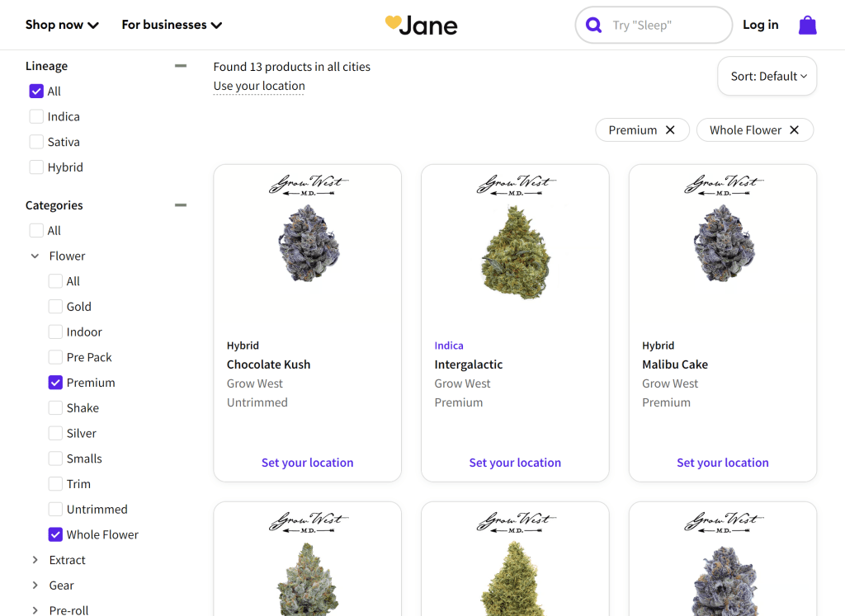Screen dimensions: 845x616
Task: Open the Chocolate Kush product image
Action: pos(307,244)
